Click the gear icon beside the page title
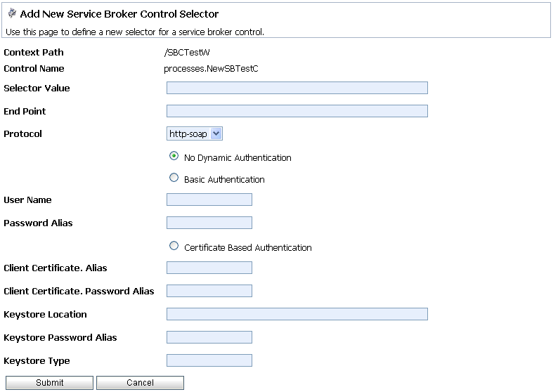The image size is (558, 392). (x=12, y=13)
